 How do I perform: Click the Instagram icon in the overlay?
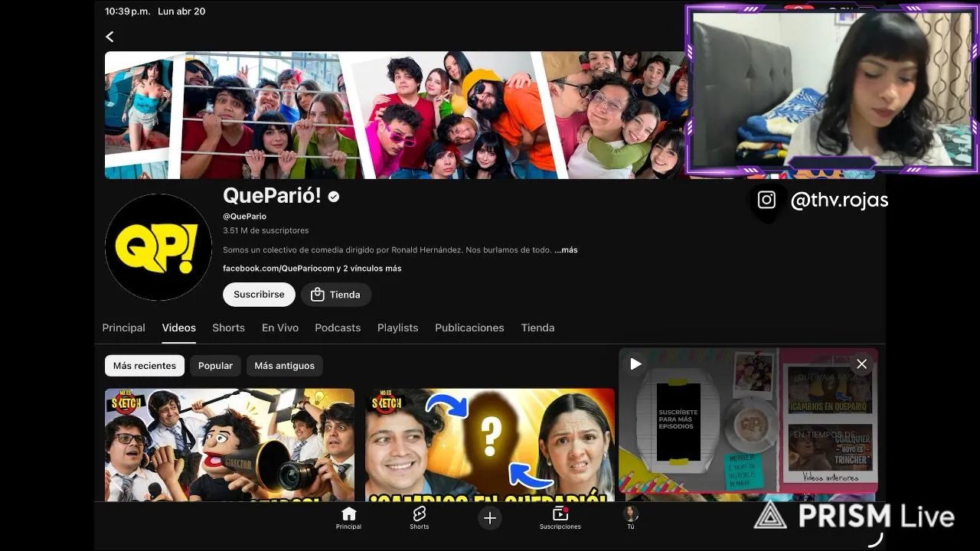click(x=766, y=201)
